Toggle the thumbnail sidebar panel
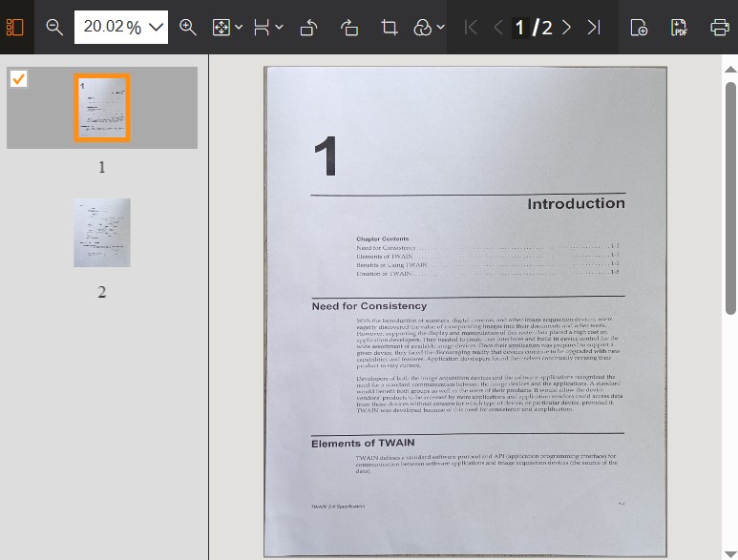738x560 pixels. coord(14,27)
